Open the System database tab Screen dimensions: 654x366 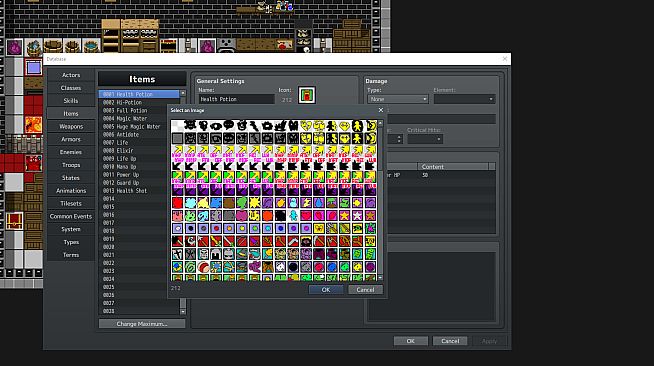click(71, 229)
